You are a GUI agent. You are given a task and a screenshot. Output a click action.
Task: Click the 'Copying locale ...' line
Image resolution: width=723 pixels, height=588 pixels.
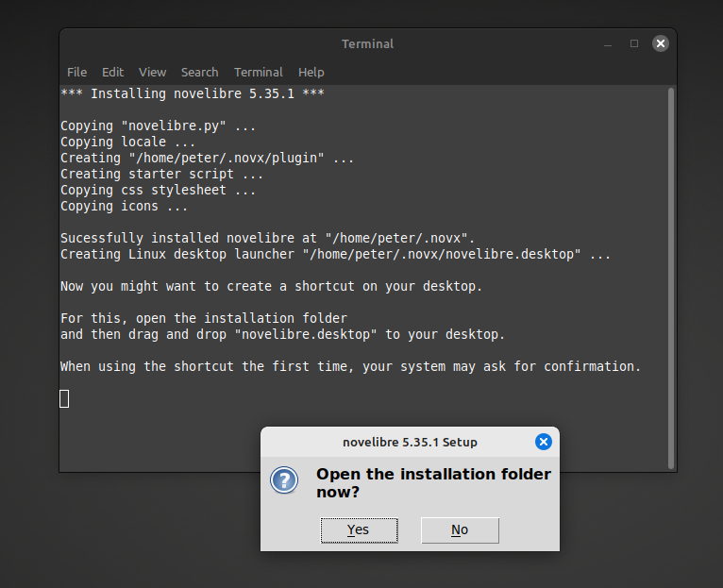click(127, 142)
